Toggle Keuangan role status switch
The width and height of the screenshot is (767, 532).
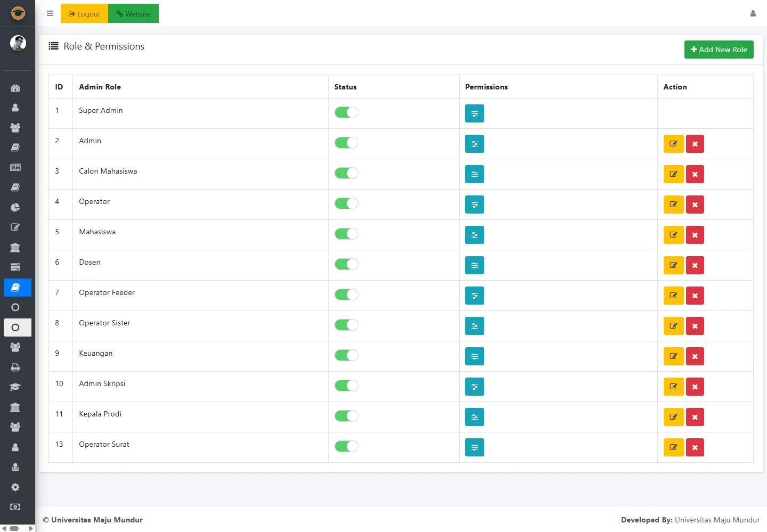point(346,355)
